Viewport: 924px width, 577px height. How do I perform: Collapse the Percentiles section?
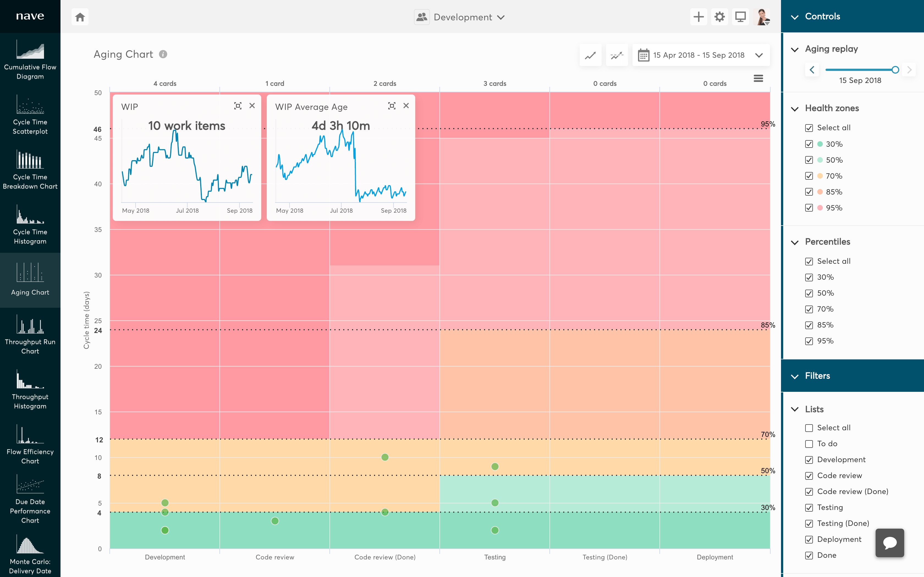pyautogui.click(x=795, y=242)
